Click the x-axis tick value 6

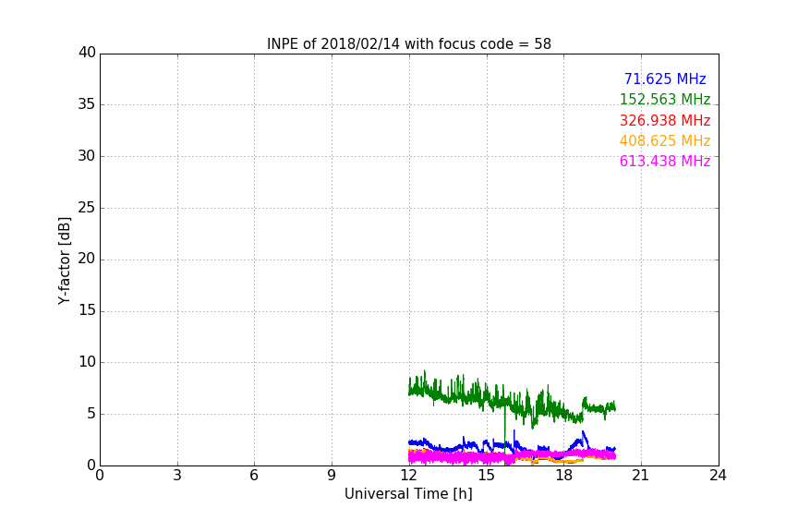tap(254, 476)
